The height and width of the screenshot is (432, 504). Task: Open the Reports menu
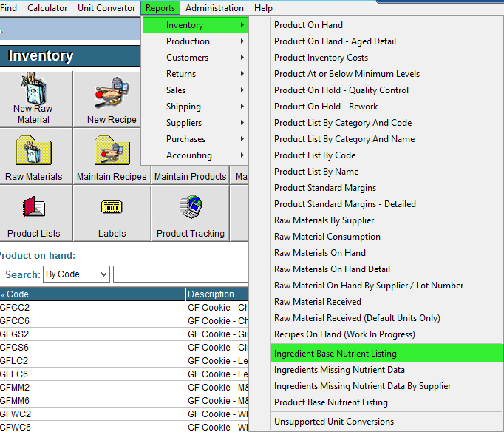point(160,7)
